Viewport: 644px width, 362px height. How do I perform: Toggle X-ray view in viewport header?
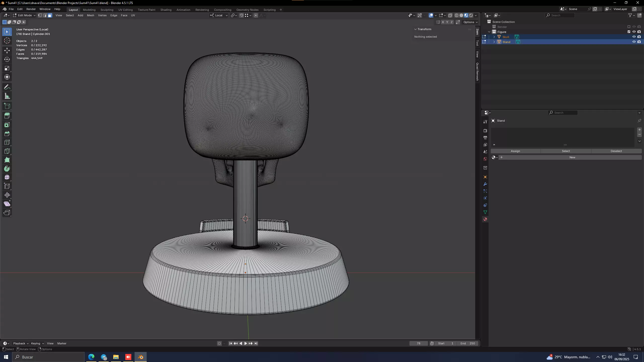[450, 15]
